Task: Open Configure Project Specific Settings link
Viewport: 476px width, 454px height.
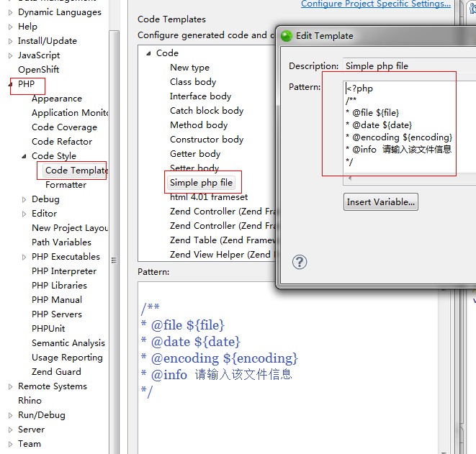Action: coord(375,4)
